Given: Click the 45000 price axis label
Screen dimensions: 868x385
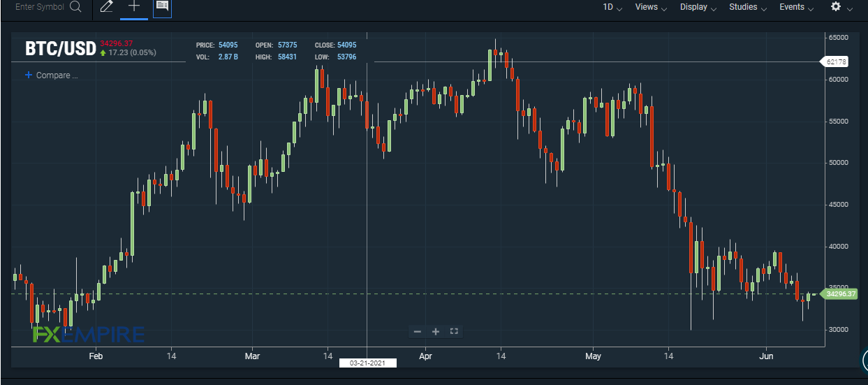Looking at the screenshot, I should click(838, 205).
